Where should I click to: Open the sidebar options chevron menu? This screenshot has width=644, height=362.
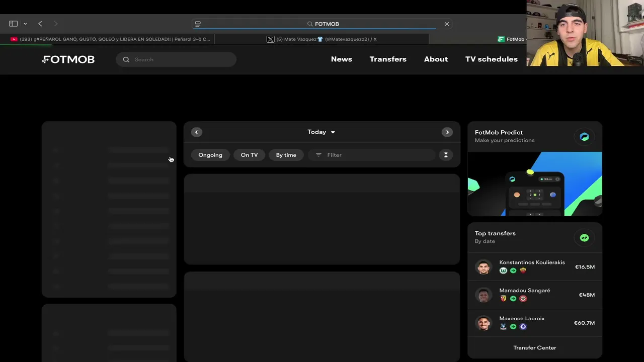click(25, 24)
